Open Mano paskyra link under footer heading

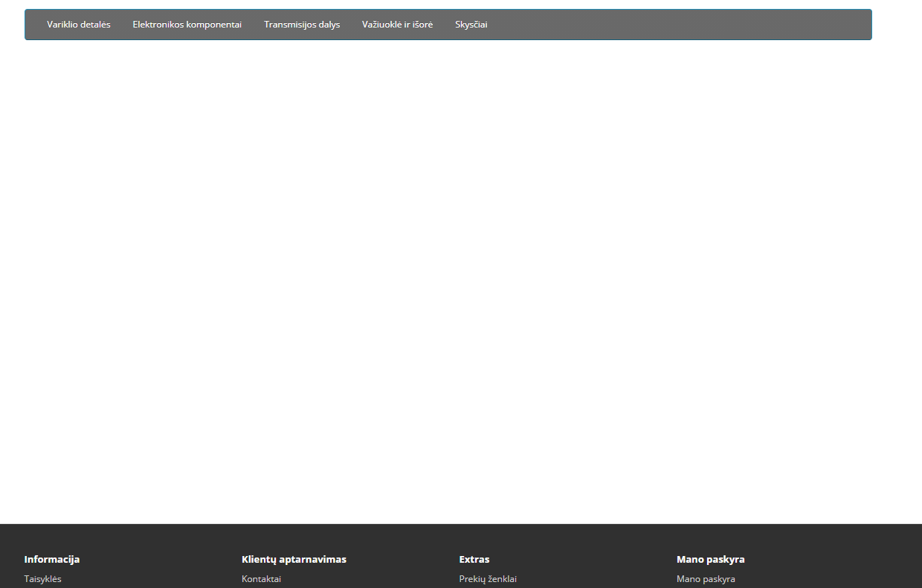coord(706,579)
